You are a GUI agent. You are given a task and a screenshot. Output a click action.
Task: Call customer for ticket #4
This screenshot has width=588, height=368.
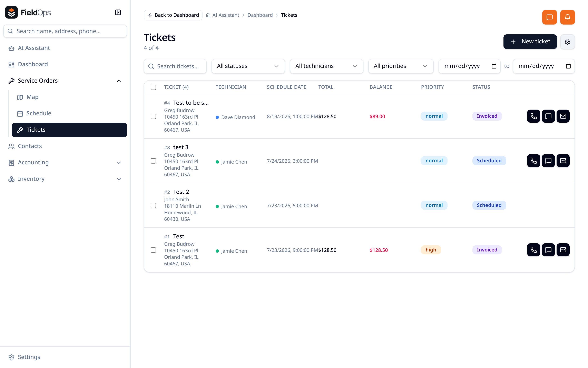pos(533,116)
